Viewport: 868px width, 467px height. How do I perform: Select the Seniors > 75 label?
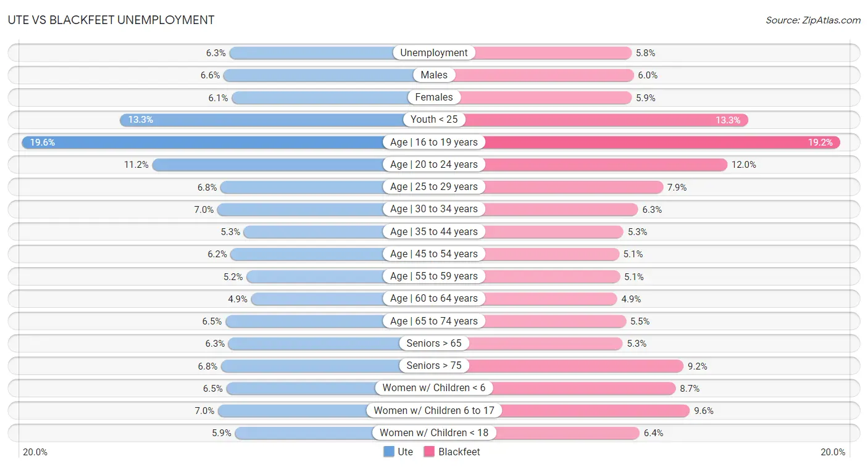[x=434, y=366]
